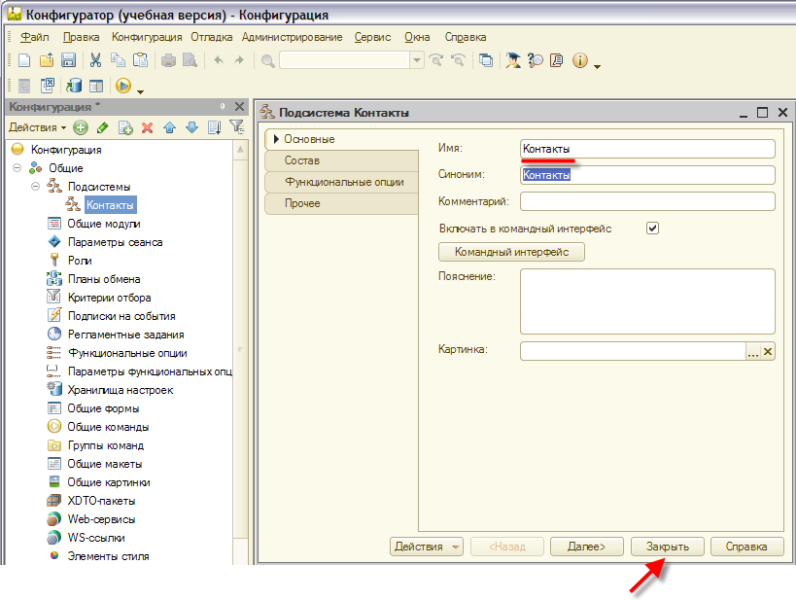This screenshot has height=600, width=796.
Task: Move element up with the blue arrow
Action: tap(169, 127)
